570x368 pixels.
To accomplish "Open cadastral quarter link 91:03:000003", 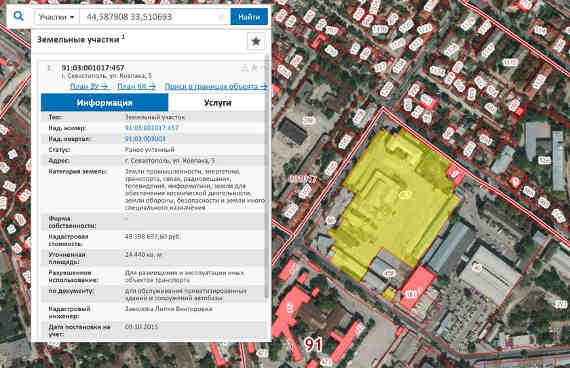I will coord(145,139).
